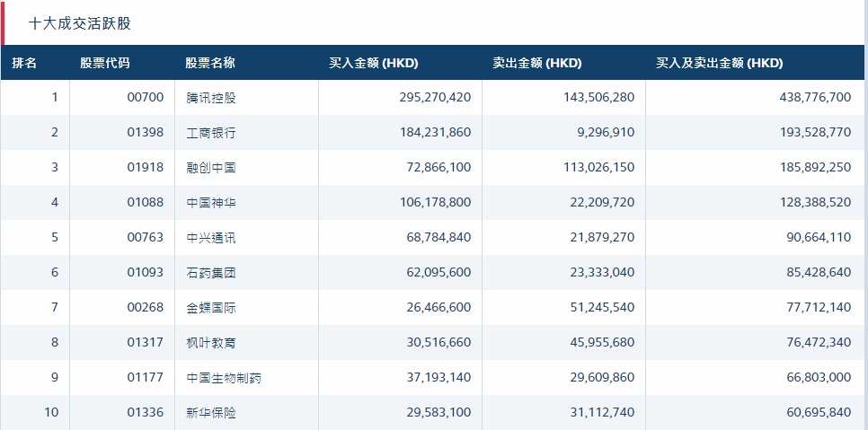Click total amount 128,388,520
Screen dimensions: 868x430
click(x=815, y=202)
